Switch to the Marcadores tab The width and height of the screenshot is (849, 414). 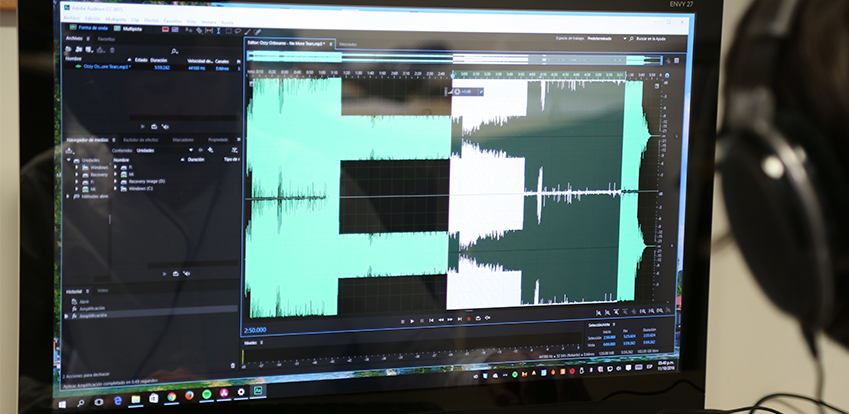tap(183, 140)
